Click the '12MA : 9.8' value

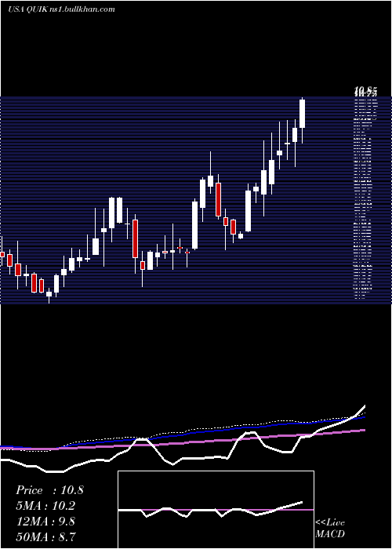click(x=45, y=522)
